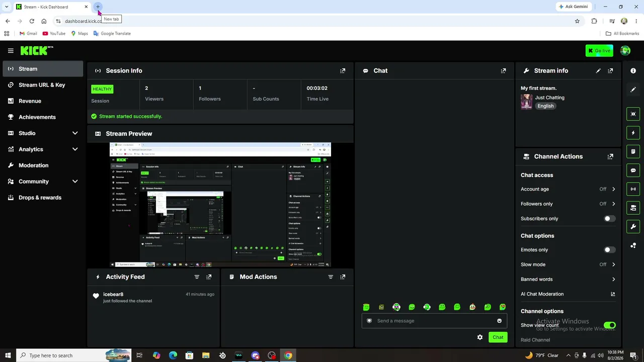Image resolution: width=644 pixels, height=362 pixels.
Task: Insert the heart-eyes Kick emote
Action: click(x=503, y=307)
